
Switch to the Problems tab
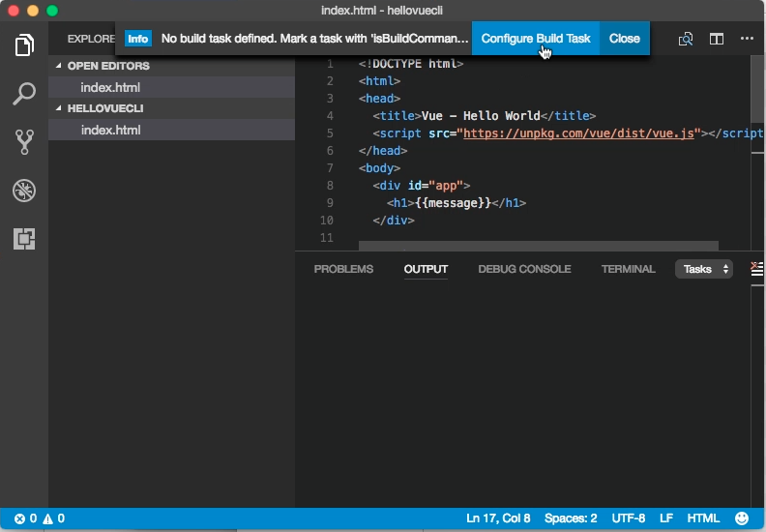pyautogui.click(x=343, y=269)
